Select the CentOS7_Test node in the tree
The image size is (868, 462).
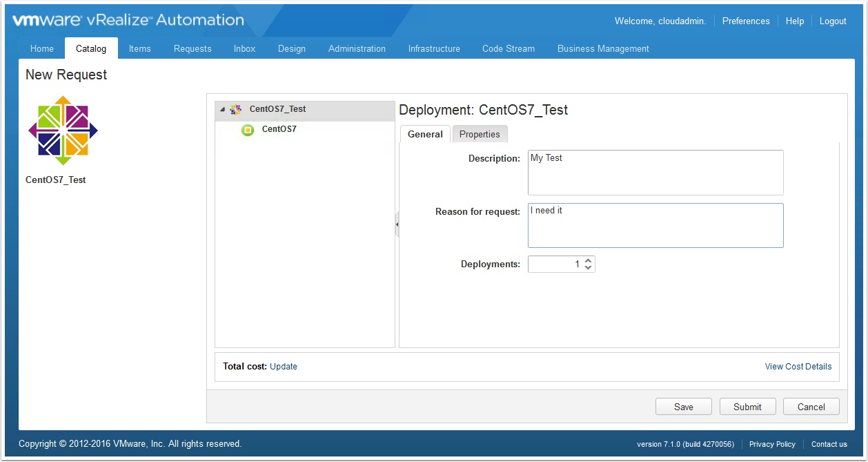[x=305, y=110]
